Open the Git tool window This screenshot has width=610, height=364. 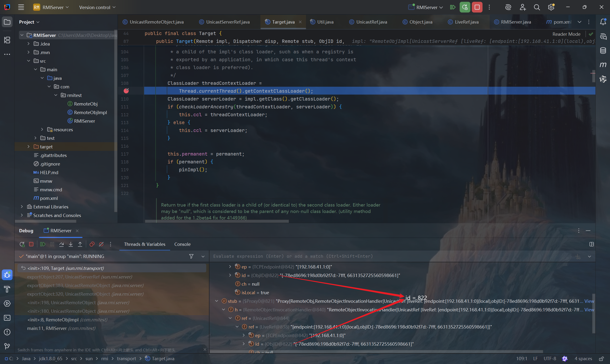(x=7, y=346)
